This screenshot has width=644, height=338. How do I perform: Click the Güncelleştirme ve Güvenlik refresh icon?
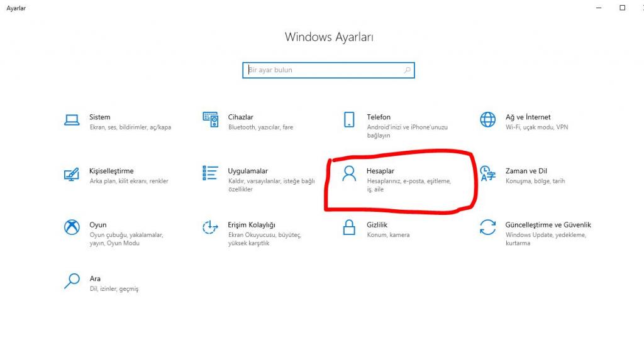[488, 227]
